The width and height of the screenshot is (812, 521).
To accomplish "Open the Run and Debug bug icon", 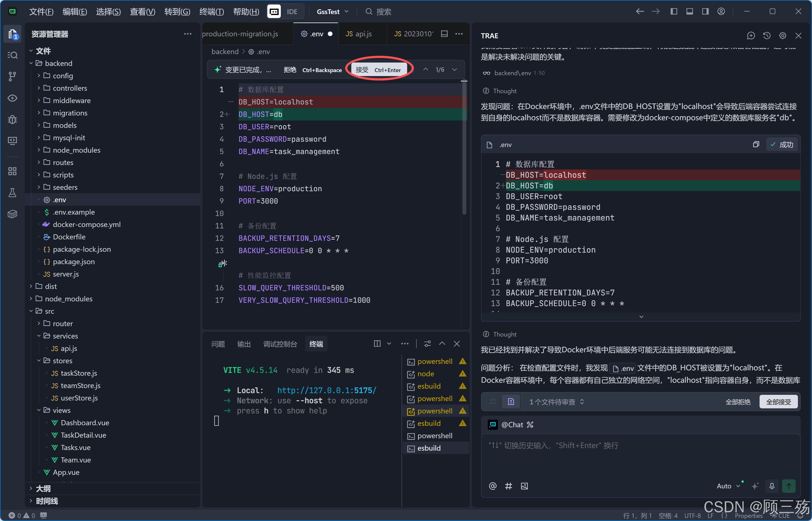I will tap(12, 119).
